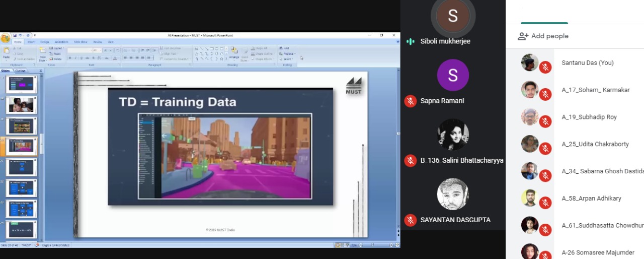Switch to the Insert ribbon tab
The image size is (644, 259).
[x=31, y=42]
